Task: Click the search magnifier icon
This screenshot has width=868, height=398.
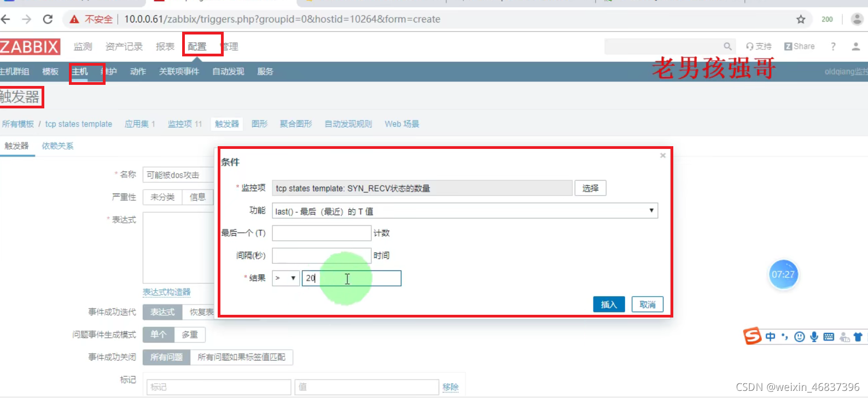Action: [727, 47]
